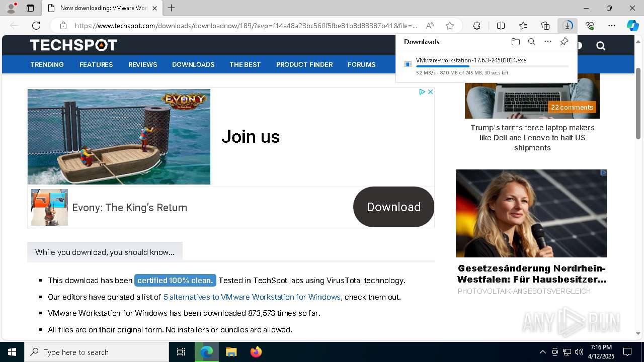Open Task View on the taskbar
Image resolution: width=644 pixels, height=362 pixels.
[x=181, y=352]
